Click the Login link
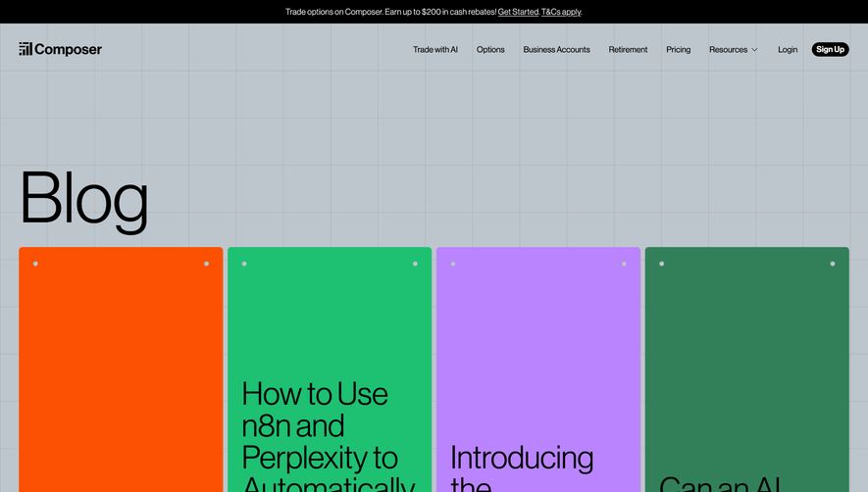Viewport: 868px width, 492px height. (788, 49)
